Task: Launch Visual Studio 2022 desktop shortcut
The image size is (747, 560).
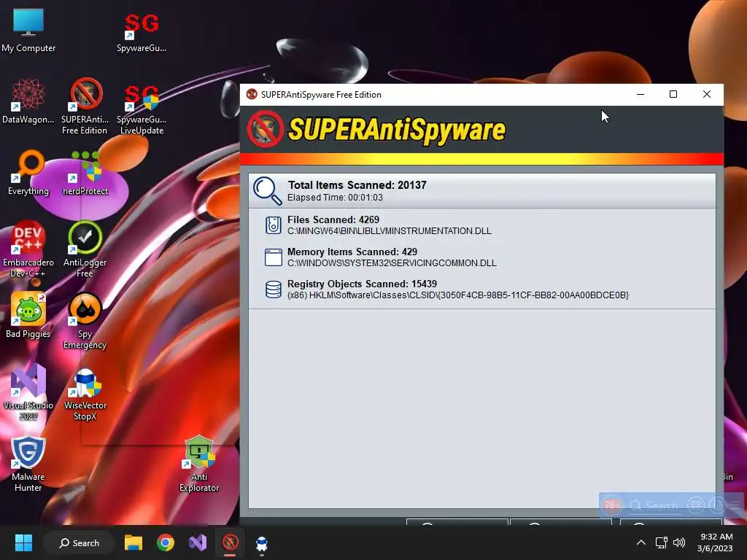Action: (28, 392)
